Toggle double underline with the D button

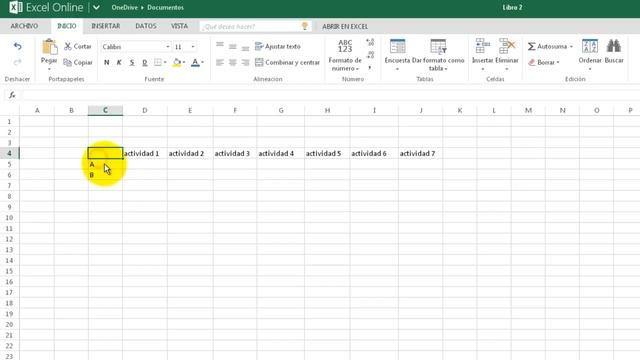(144, 62)
